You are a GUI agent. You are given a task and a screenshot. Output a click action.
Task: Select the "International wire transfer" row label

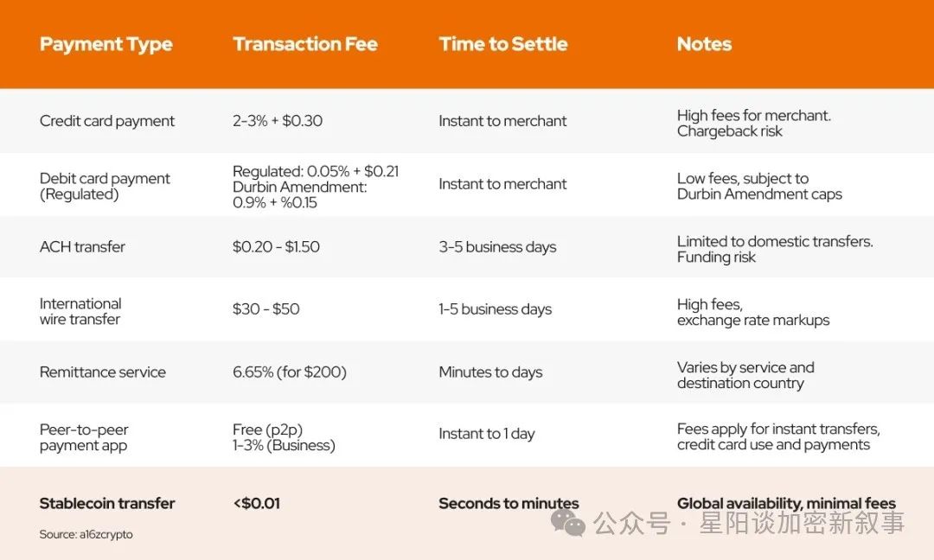pos(80,311)
